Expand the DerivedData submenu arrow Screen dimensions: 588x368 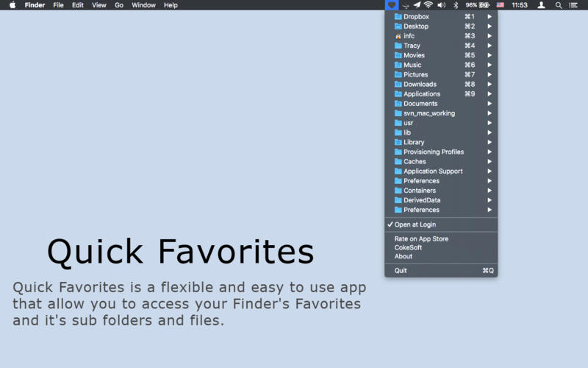click(x=490, y=200)
